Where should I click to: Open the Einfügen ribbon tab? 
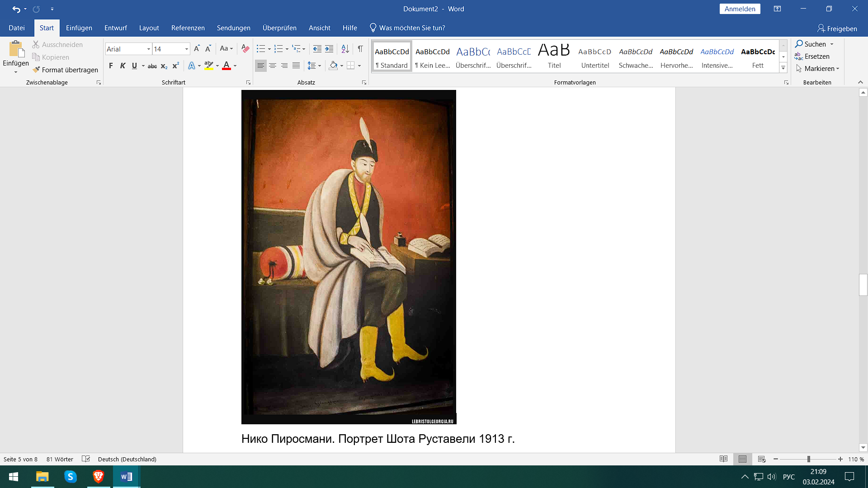tap(79, 28)
